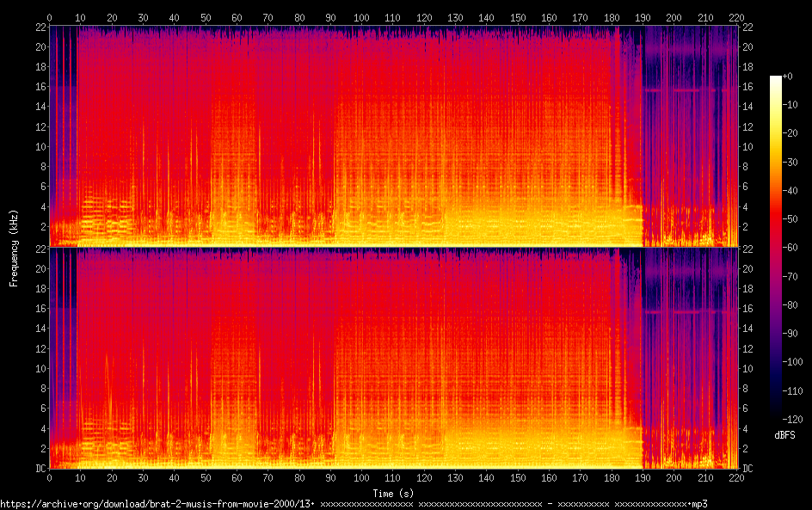The height and width of the screenshot is (510, 812).
Task: Click the "90" tick on the bottom time axis
Action: click(330, 478)
